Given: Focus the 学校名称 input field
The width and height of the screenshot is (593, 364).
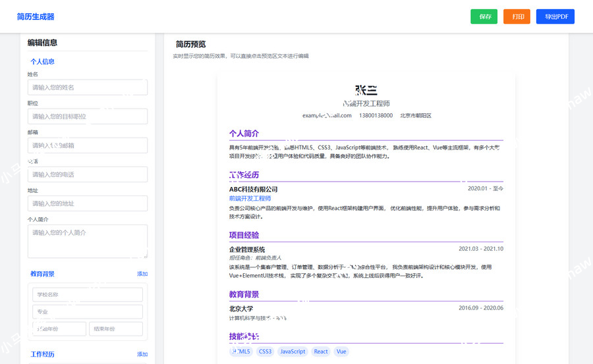Looking at the screenshot, I should click(88, 294).
